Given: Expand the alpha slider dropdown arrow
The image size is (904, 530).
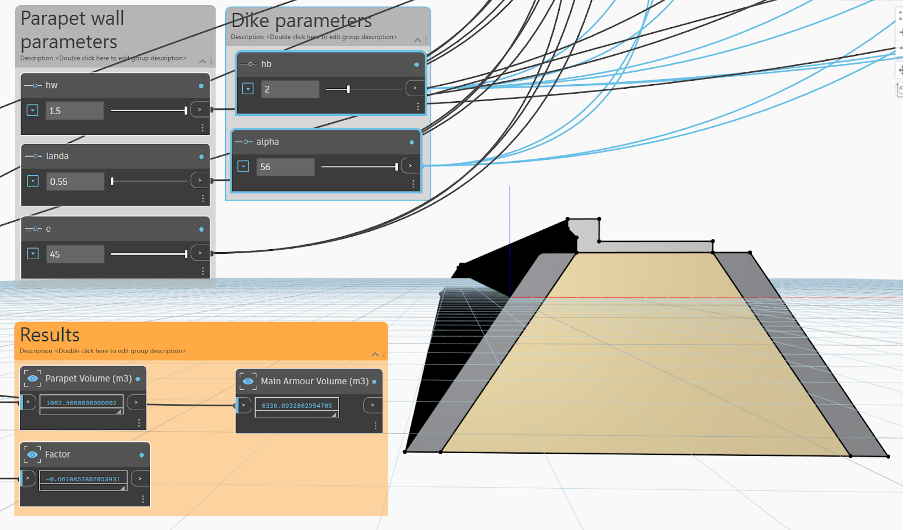Looking at the screenshot, I should click(243, 167).
